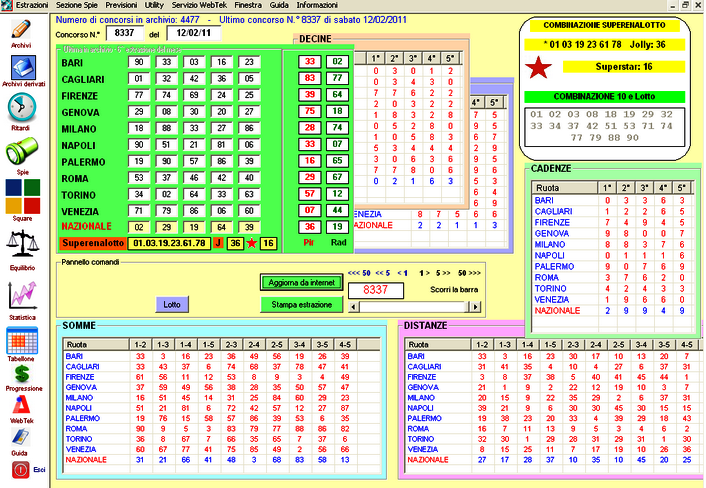Click the Pir column label

point(308,243)
